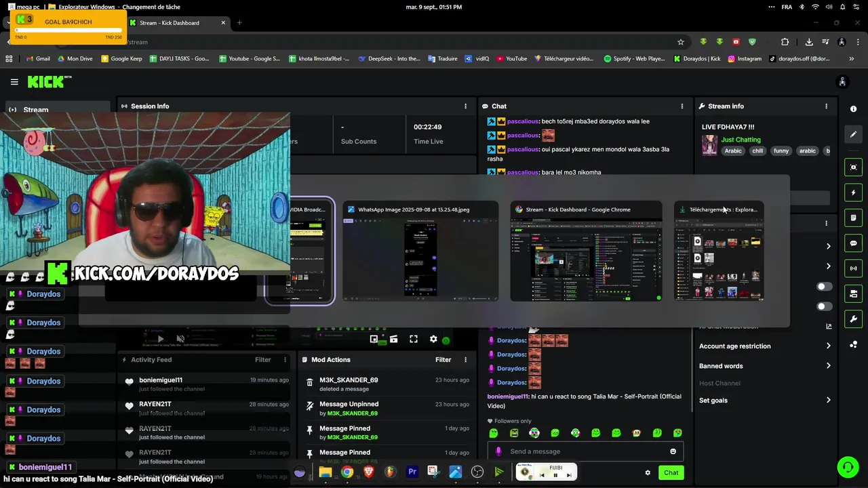This screenshot has height=488, width=868.
Task: Click the KICK logo
Action: click(48, 82)
